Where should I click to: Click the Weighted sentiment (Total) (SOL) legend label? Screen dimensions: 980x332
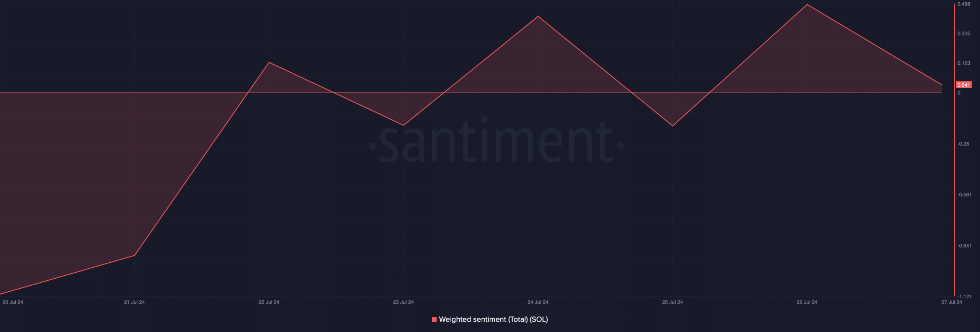click(x=493, y=319)
